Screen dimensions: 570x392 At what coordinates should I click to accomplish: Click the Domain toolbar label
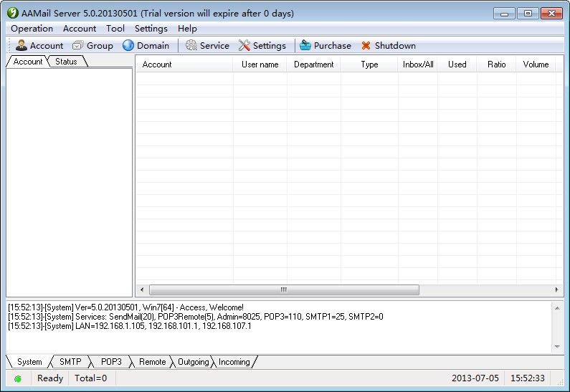(153, 45)
